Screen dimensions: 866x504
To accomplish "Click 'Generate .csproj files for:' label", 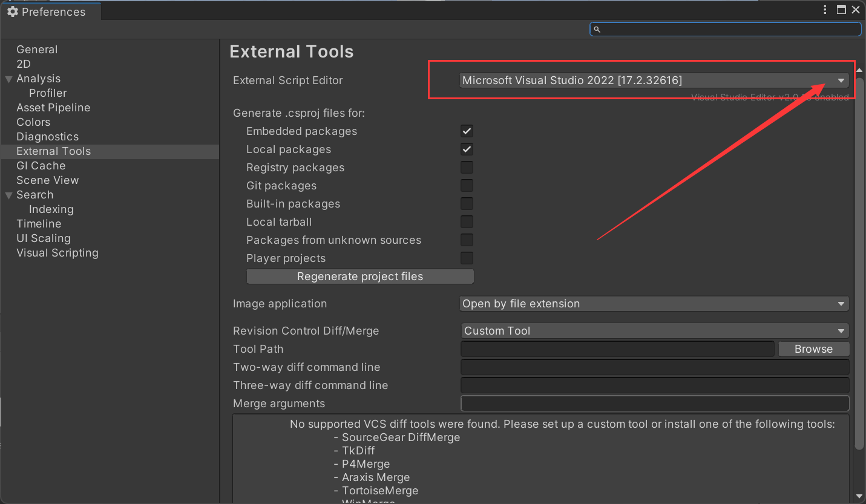I will [299, 113].
